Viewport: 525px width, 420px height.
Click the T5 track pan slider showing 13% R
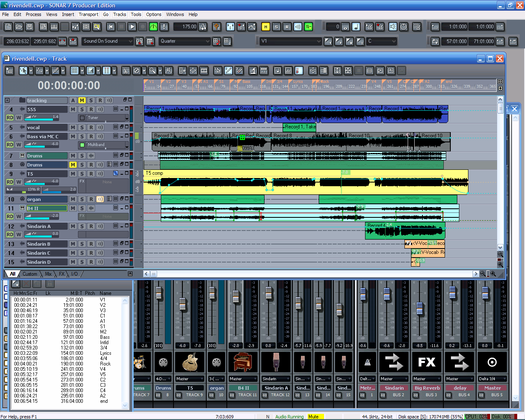click(x=23, y=189)
